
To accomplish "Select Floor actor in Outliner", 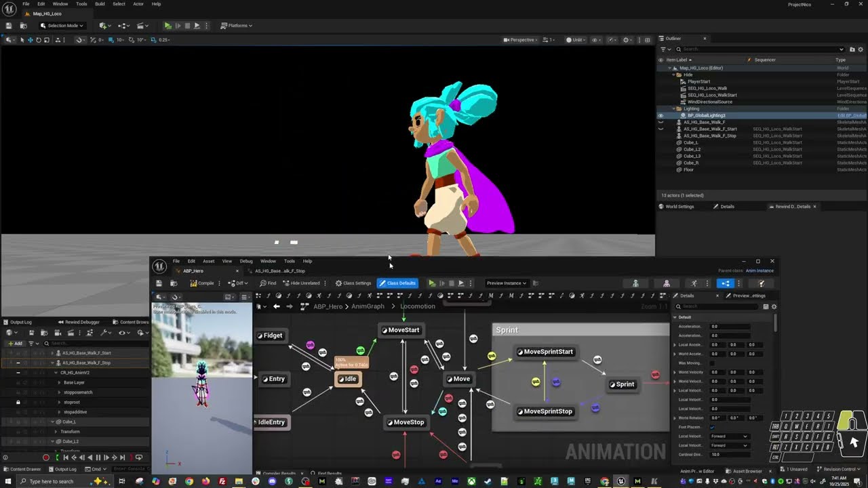I will coord(688,169).
